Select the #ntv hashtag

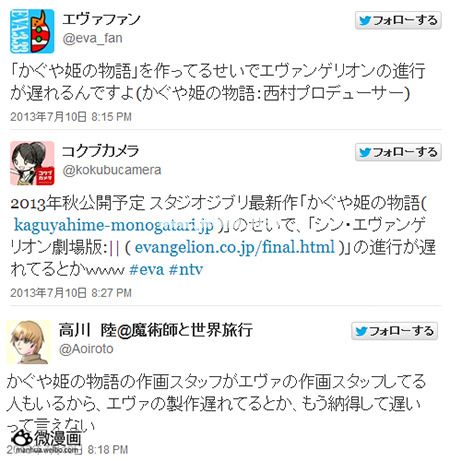tap(186, 269)
